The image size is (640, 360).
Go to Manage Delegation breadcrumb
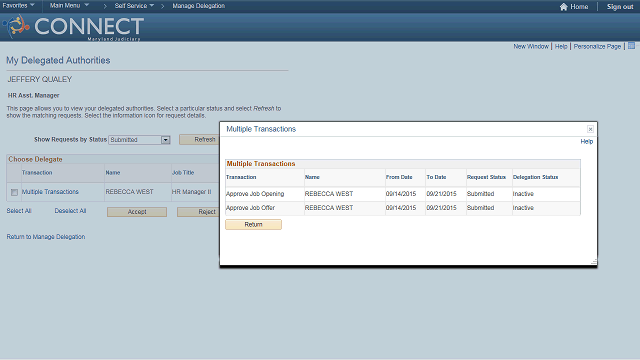click(198, 6)
